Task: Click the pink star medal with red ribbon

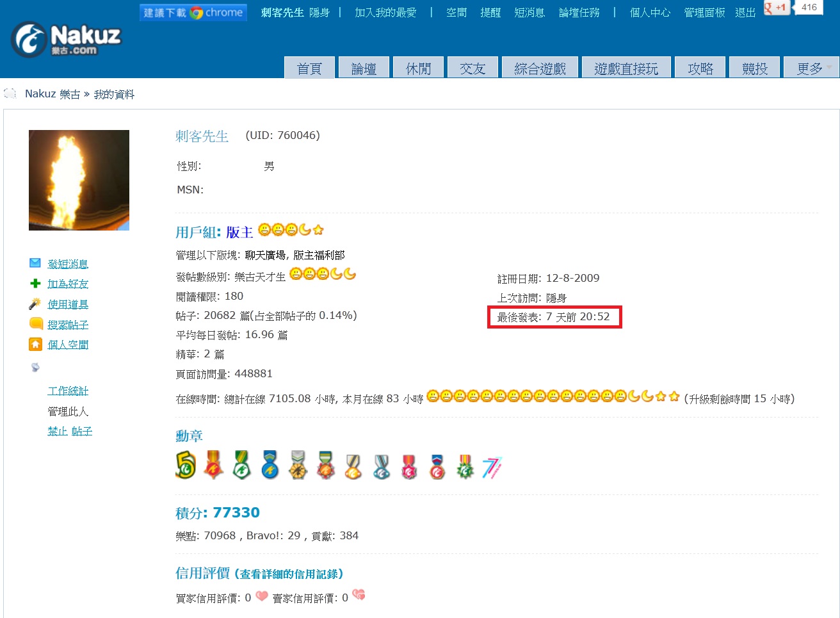Action: pyautogui.click(x=409, y=466)
